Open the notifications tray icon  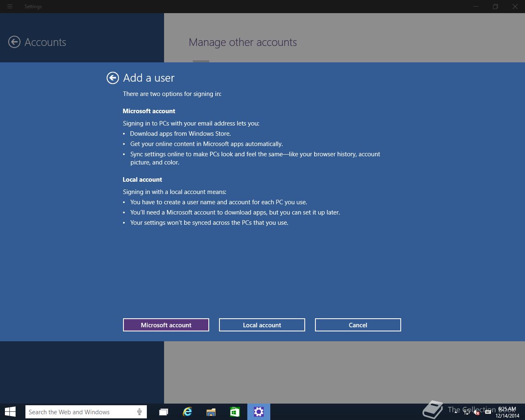tap(488, 412)
